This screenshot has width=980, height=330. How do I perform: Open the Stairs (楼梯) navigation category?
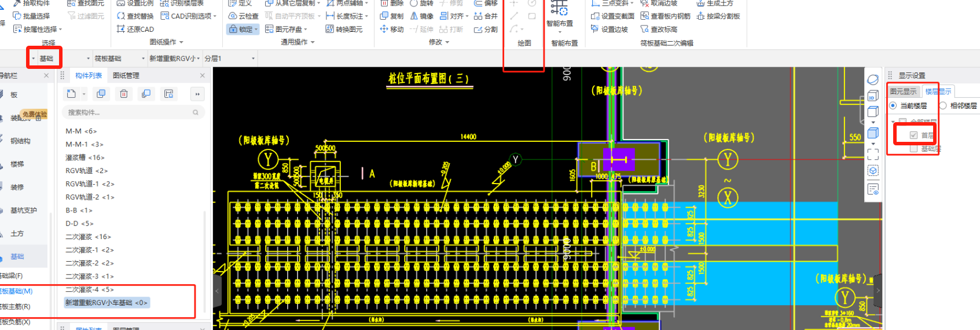pyautogui.click(x=17, y=164)
